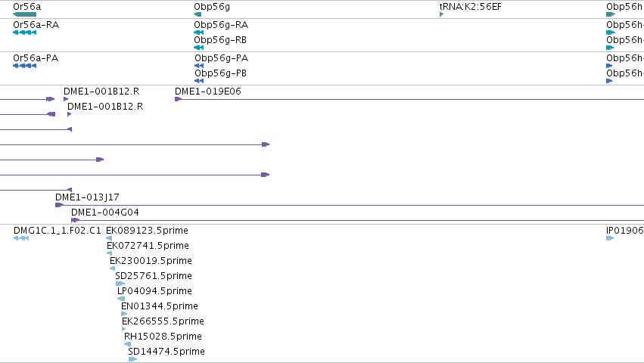
Task: Click the Obp56g-RB label
Action: pos(220,40)
